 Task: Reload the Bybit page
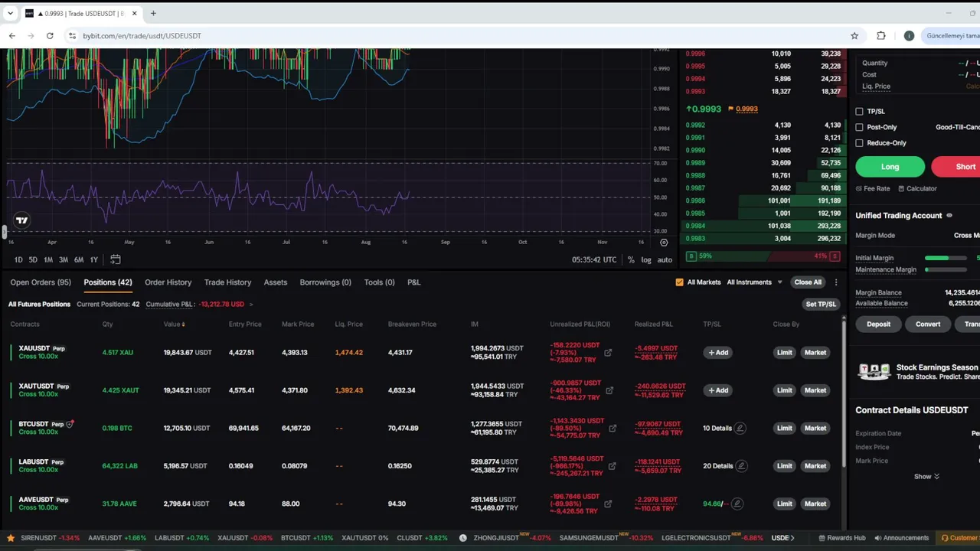coord(50,36)
